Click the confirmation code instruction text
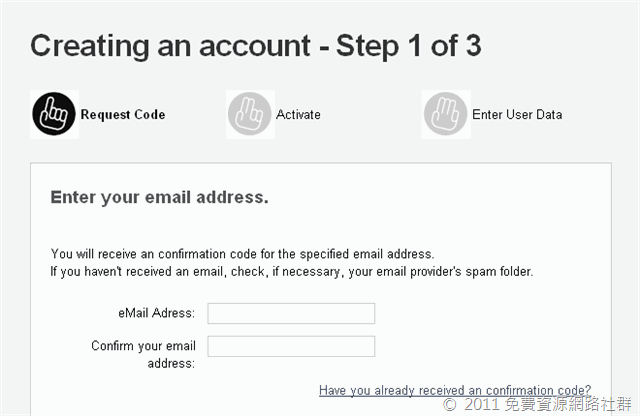The height and width of the screenshot is (416, 640). (242, 254)
